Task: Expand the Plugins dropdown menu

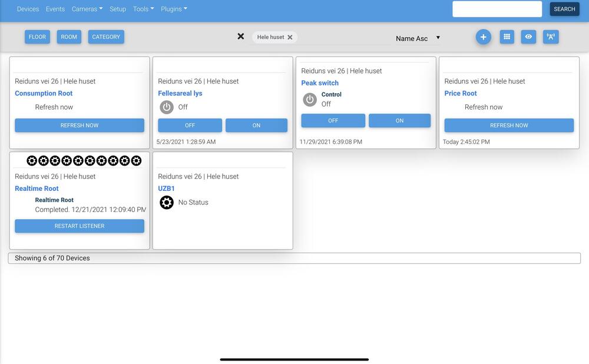Action: click(x=174, y=9)
